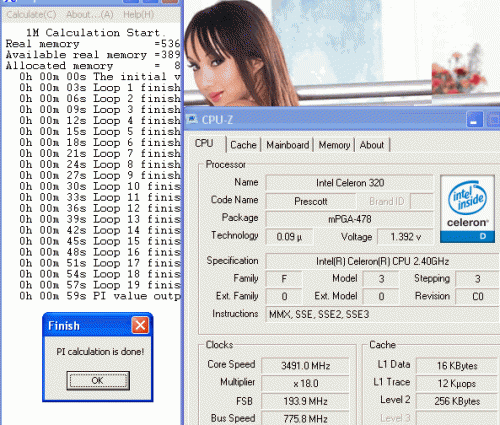Click the FSB value '193.9 MHz'
Screen dimensions: 500x425
tap(305, 401)
